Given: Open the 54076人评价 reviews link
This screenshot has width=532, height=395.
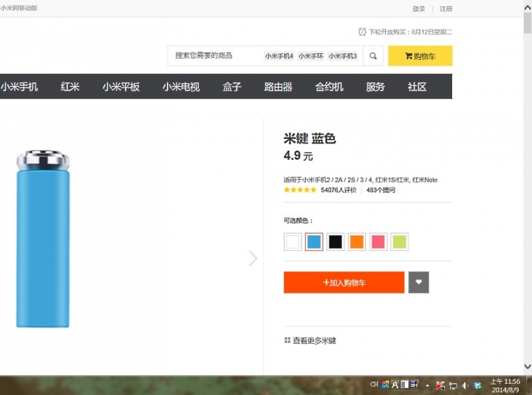Looking at the screenshot, I should [338, 190].
